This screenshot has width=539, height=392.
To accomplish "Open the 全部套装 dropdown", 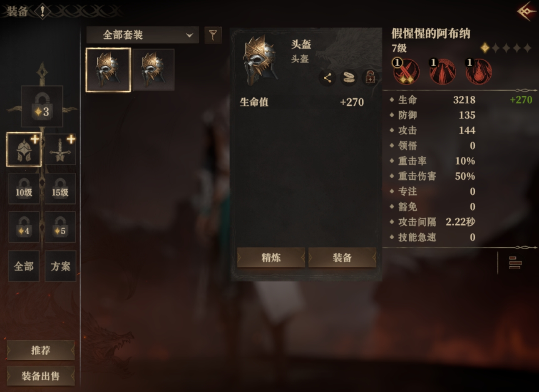I will pyautogui.click(x=142, y=35).
